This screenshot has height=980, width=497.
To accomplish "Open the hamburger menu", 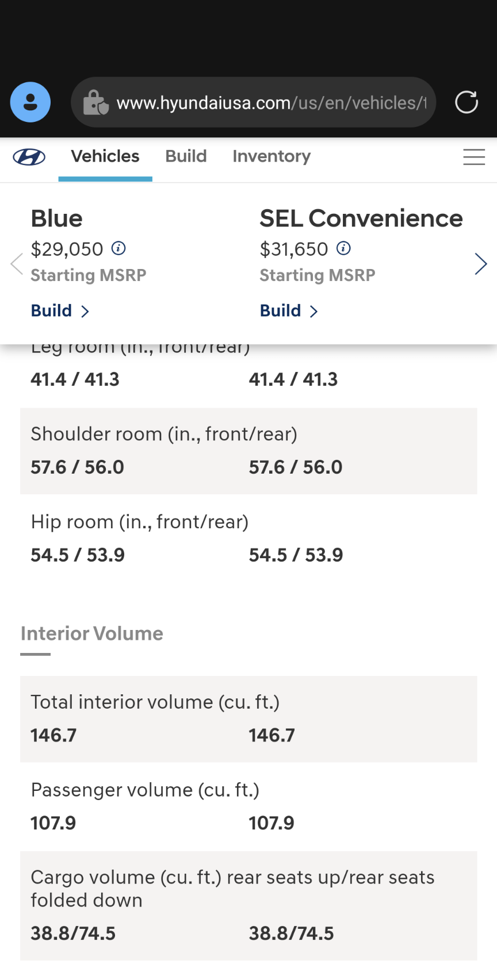I will (474, 157).
